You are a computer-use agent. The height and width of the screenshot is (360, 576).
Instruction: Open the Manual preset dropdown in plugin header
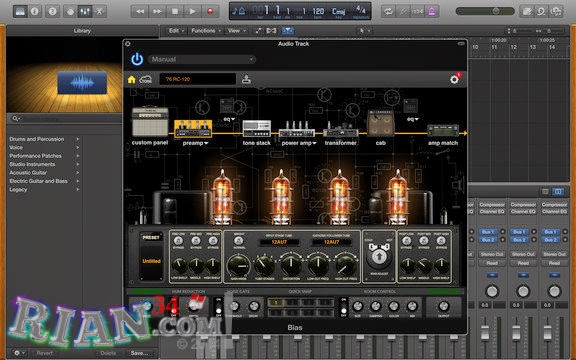(201, 59)
